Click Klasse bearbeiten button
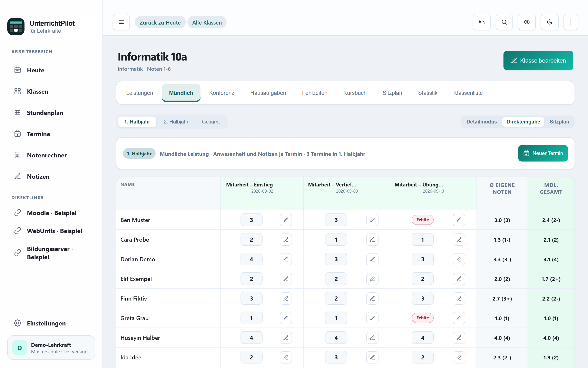This screenshot has width=588, height=368. [x=538, y=61]
